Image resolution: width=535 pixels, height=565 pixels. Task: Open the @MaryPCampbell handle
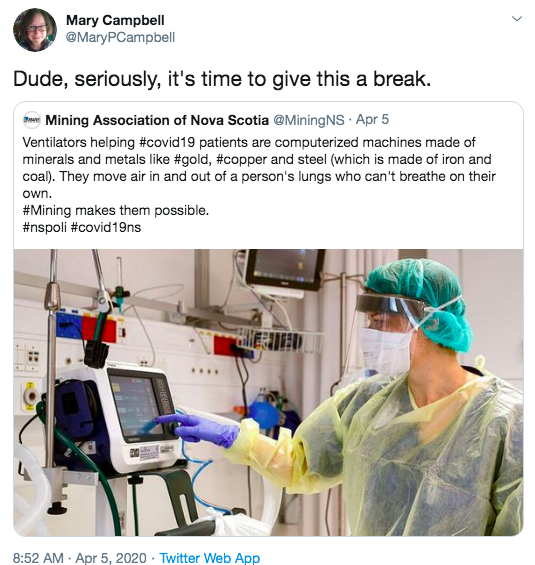(120, 37)
